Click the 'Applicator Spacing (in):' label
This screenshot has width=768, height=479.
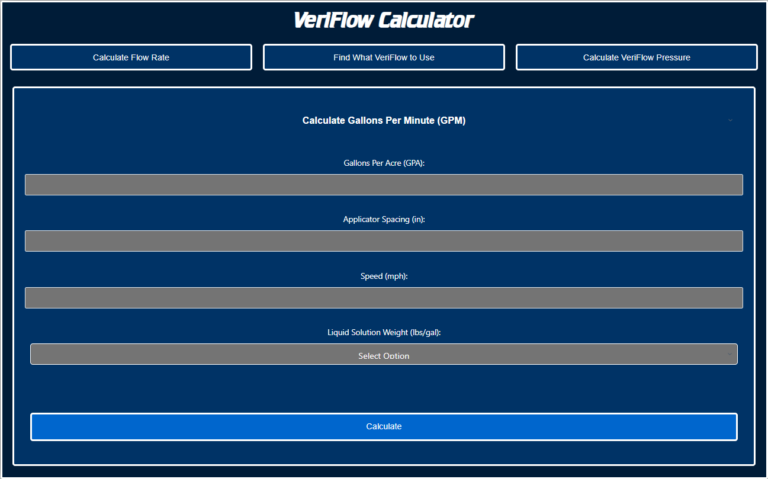(x=384, y=218)
